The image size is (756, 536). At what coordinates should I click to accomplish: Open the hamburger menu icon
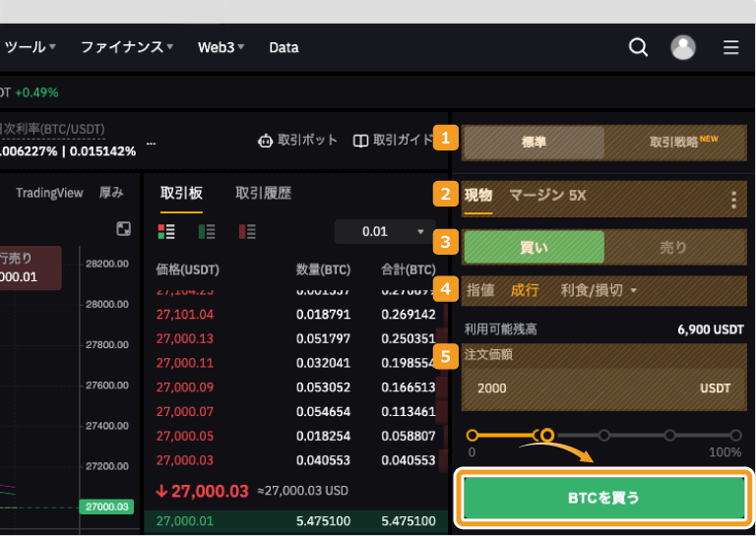730,47
